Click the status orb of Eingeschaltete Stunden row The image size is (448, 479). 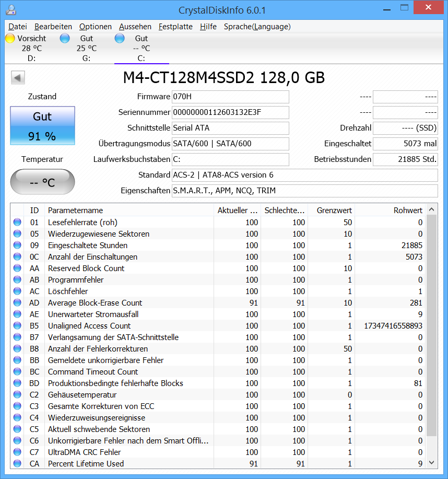pyautogui.click(x=17, y=246)
